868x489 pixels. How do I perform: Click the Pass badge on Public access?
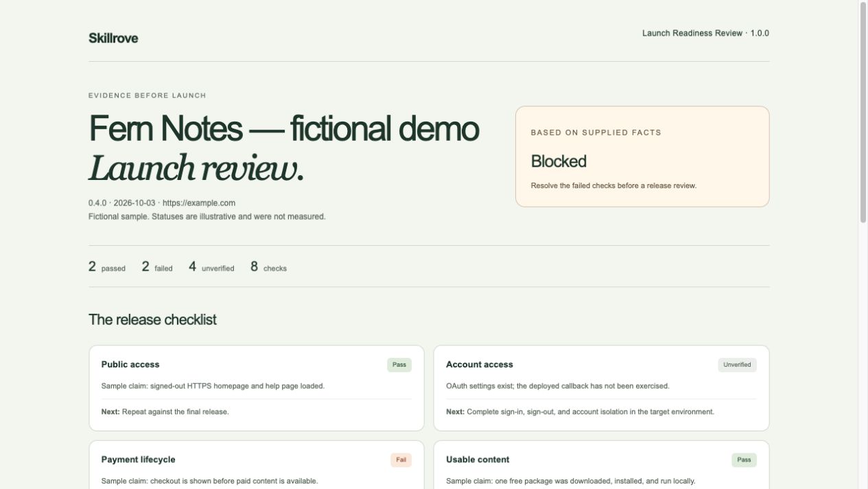[399, 365]
